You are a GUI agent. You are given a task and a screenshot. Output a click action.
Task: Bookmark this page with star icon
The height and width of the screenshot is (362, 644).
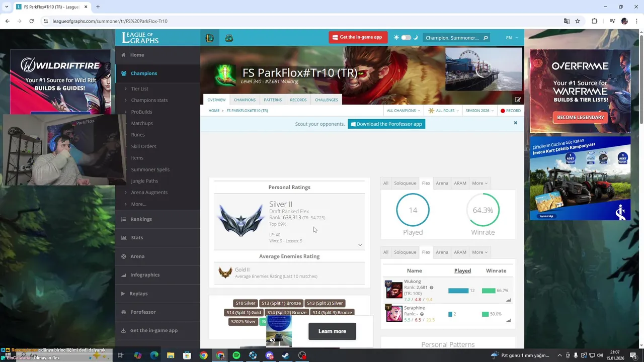coord(578,21)
